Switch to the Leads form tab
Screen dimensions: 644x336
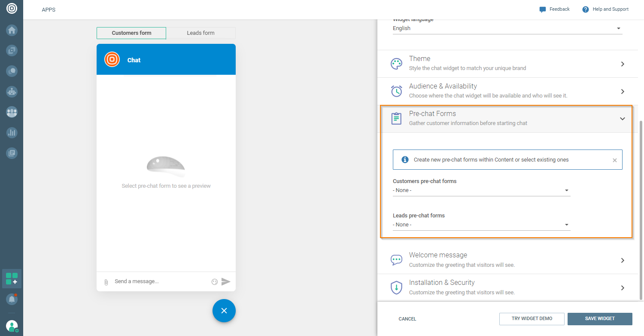coord(200,33)
